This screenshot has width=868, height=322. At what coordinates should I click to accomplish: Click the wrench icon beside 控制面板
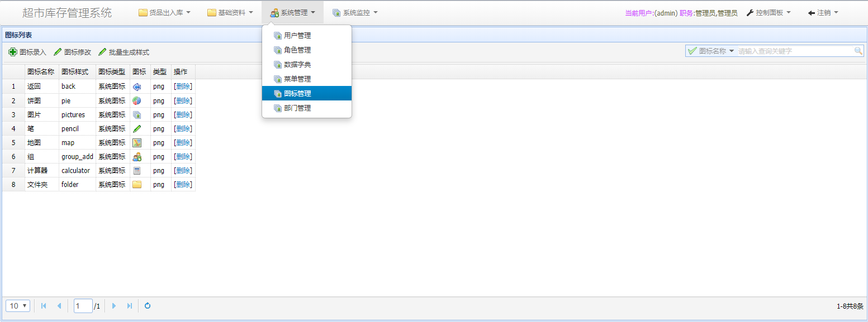[x=750, y=12]
